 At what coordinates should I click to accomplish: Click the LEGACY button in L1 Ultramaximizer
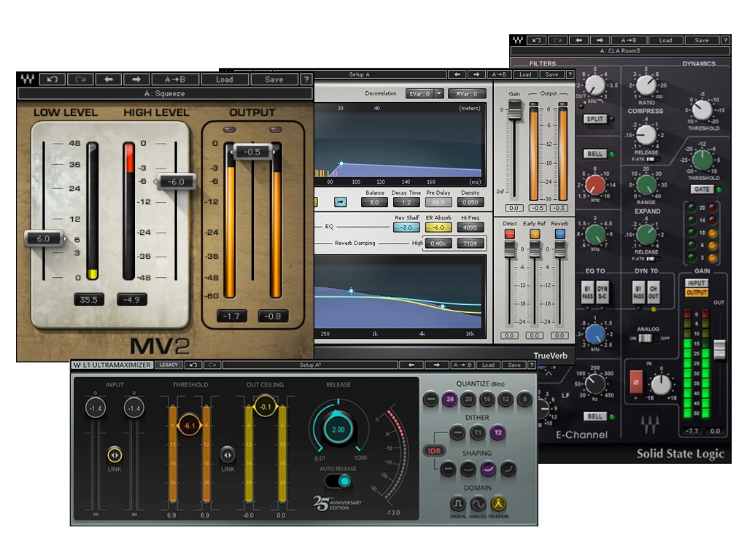click(169, 365)
